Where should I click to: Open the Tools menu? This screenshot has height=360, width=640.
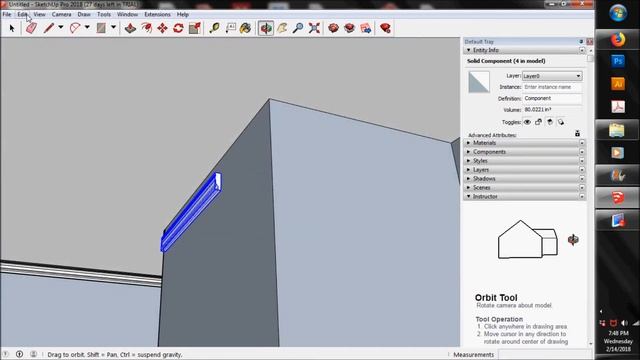[x=104, y=14]
